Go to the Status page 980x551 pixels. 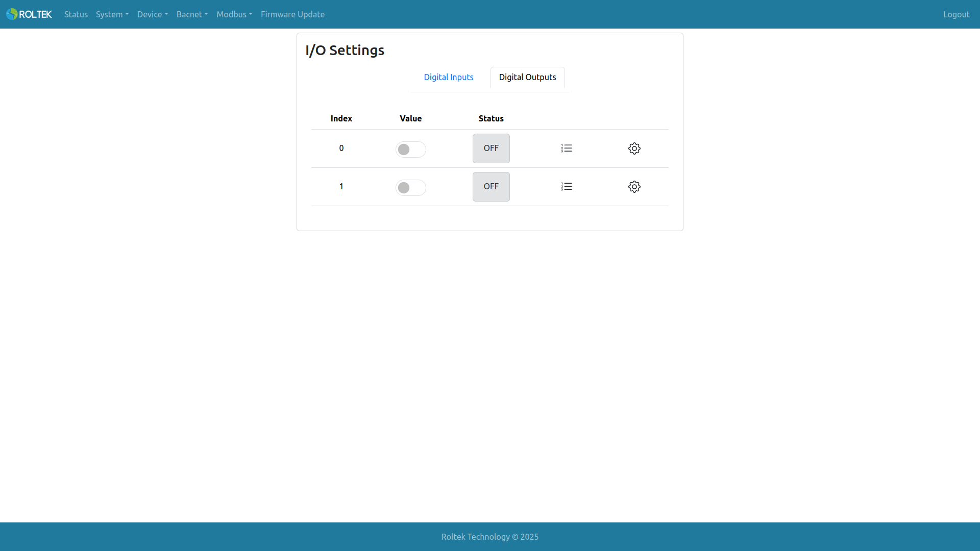pos(76,14)
